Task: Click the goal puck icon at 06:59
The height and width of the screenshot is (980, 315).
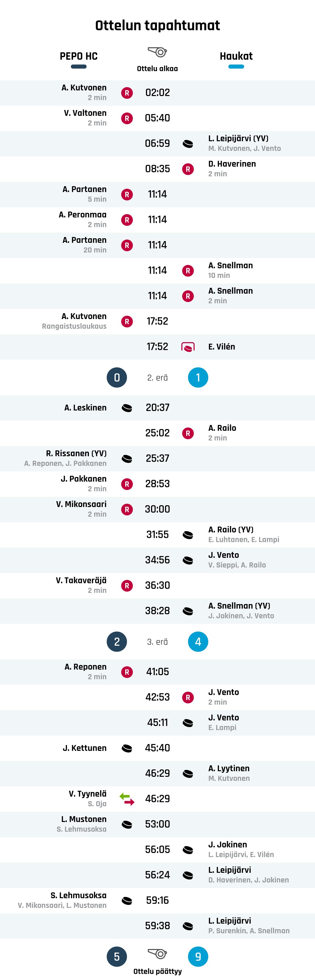Action: pos(188,144)
